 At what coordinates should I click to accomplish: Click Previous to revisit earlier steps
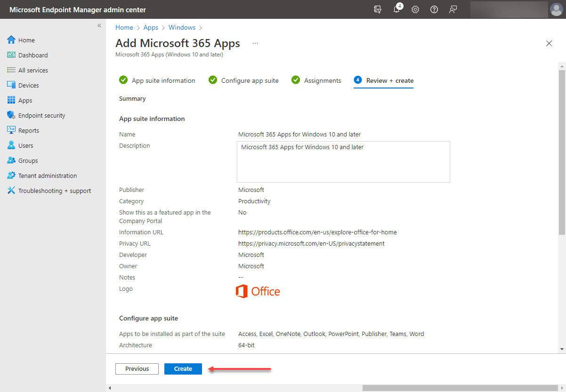click(x=137, y=368)
